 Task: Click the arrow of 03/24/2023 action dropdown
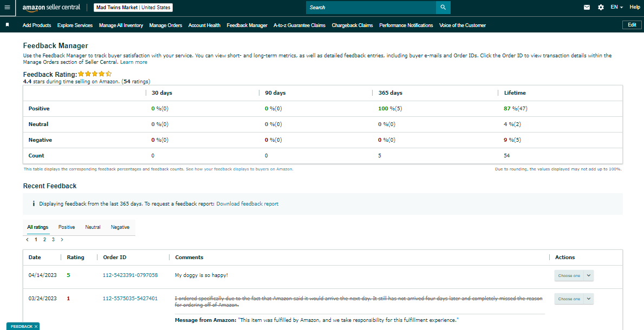point(589,299)
